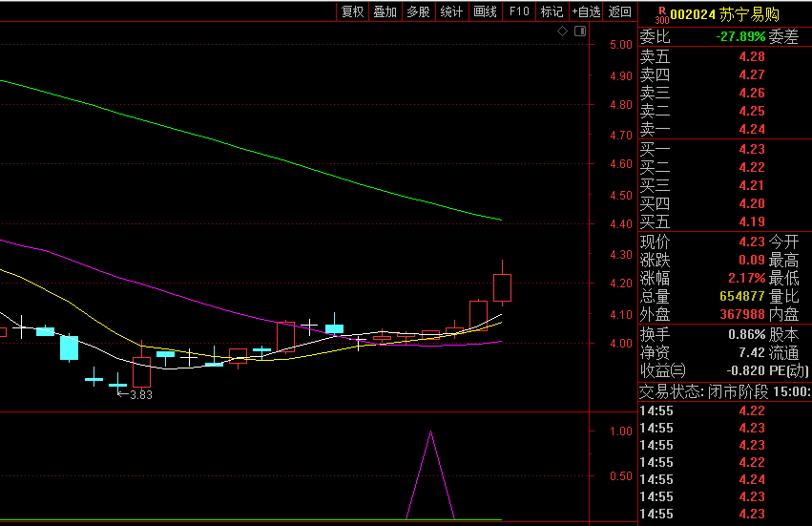Click the 流通 label

[783, 352]
